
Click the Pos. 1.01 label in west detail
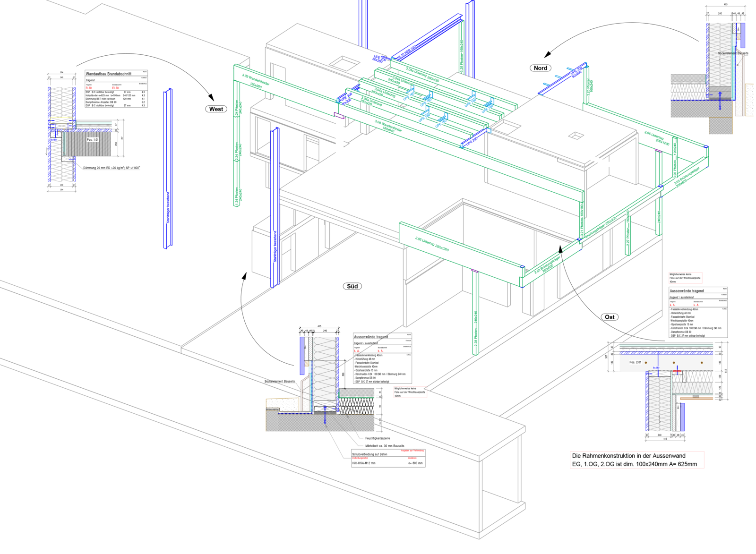click(93, 140)
